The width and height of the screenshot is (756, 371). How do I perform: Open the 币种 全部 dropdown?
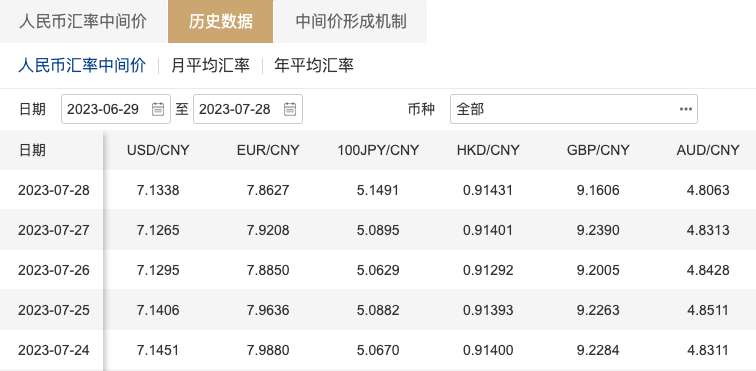(574, 109)
